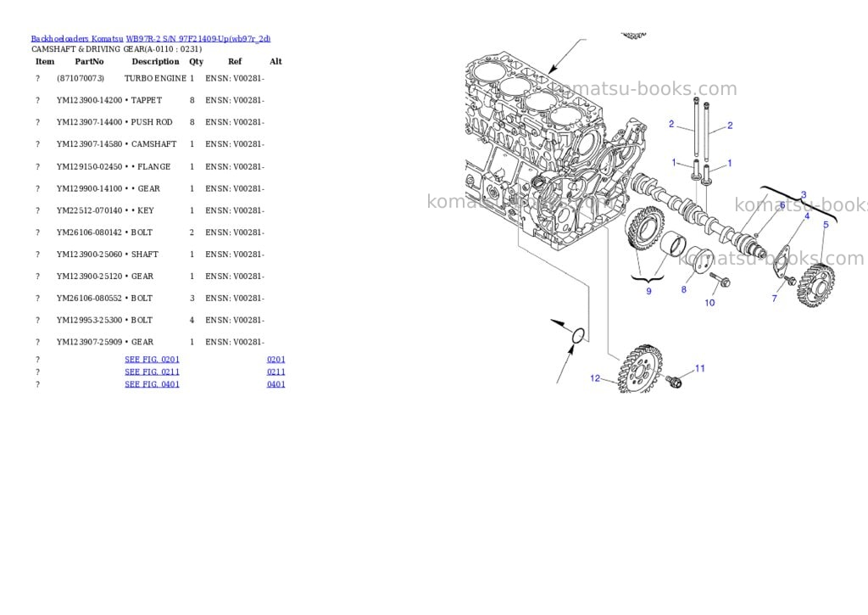The height and width of the screenshot is (615, 868).
Task: Click the 0201 Alt column link
Action: tap(276, 360)
